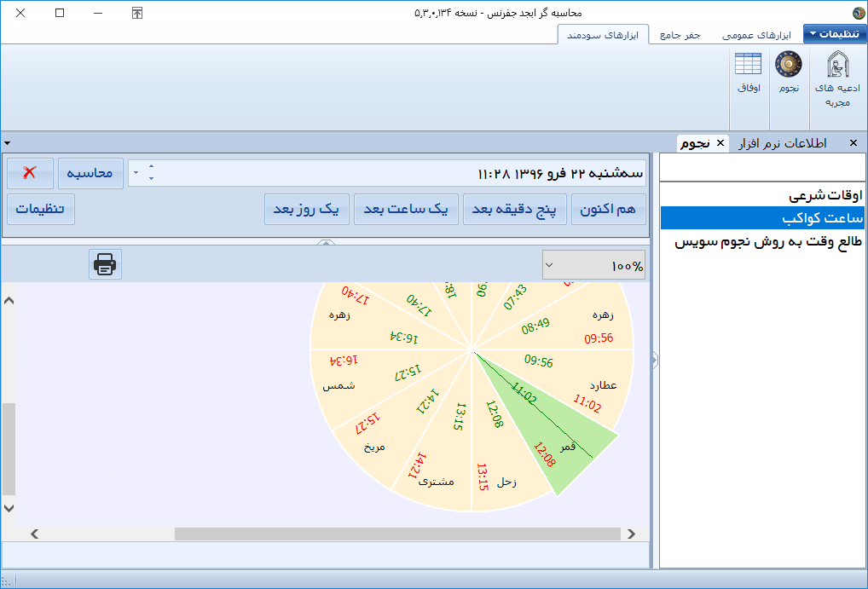
Task: Click the محاسبه calculate button
Action: [x=90, y=173]
